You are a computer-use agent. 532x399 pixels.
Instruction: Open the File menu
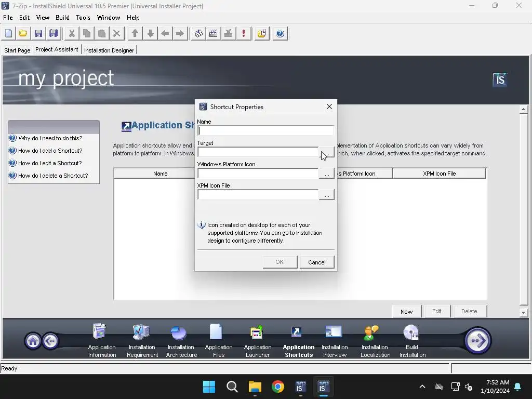click(8, 18)
